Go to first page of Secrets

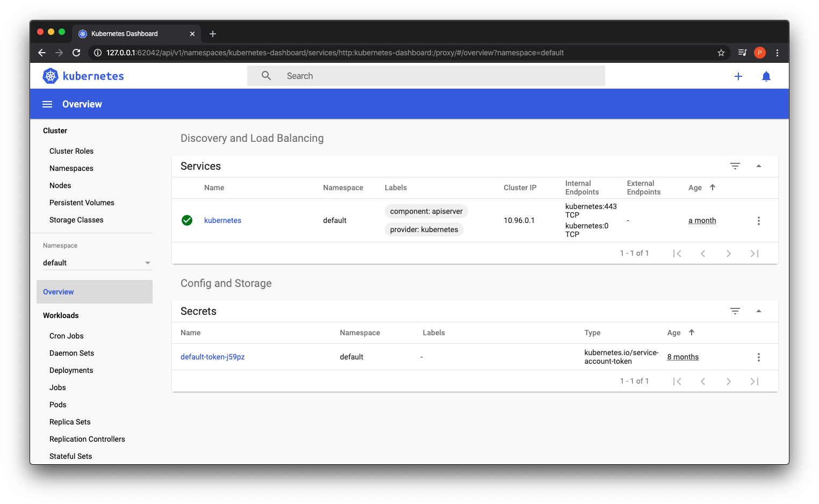click(x=677, y=381)
